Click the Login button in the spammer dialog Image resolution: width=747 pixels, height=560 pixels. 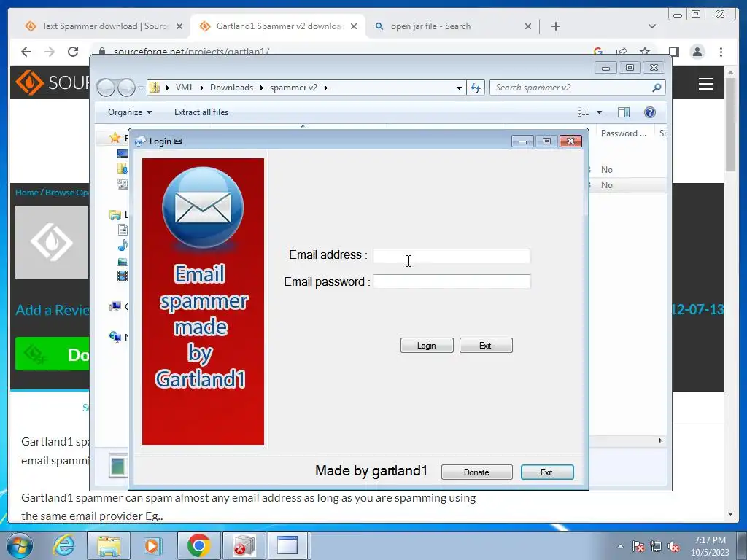pyautogui.click(x=427, y=345)
